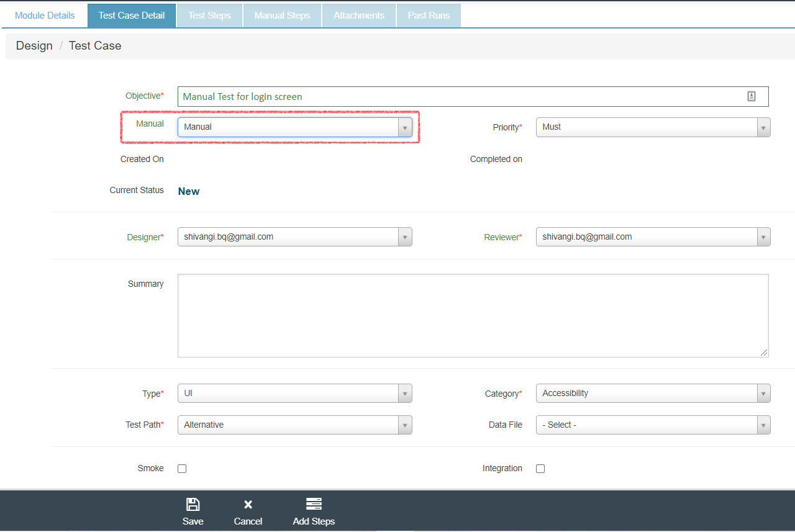The height and width of the screenshot is (532, 795).
Task: Enable the Integration checkbox
Action: click(x=540, y=469)
